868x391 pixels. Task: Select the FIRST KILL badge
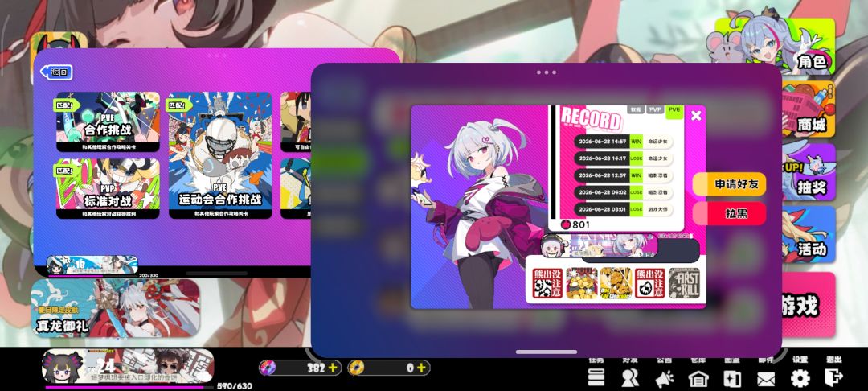pyautogui.click(x=684, y=283)
